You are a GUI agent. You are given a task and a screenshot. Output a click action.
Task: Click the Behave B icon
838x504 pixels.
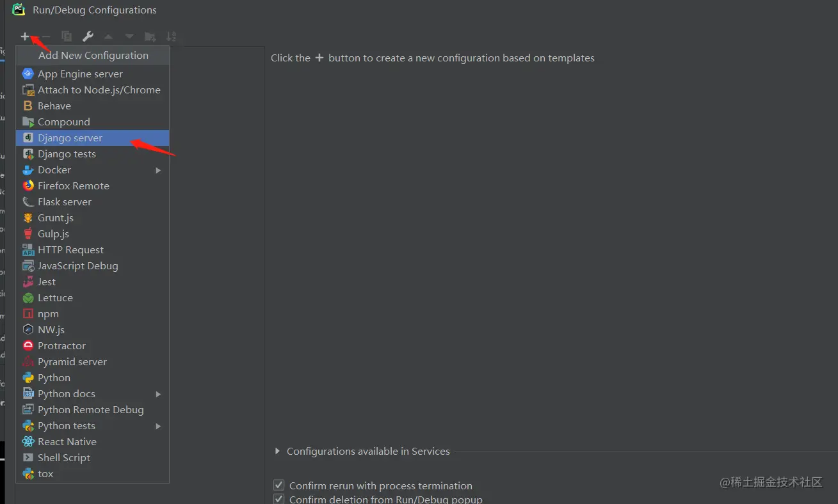pos(28,106)
